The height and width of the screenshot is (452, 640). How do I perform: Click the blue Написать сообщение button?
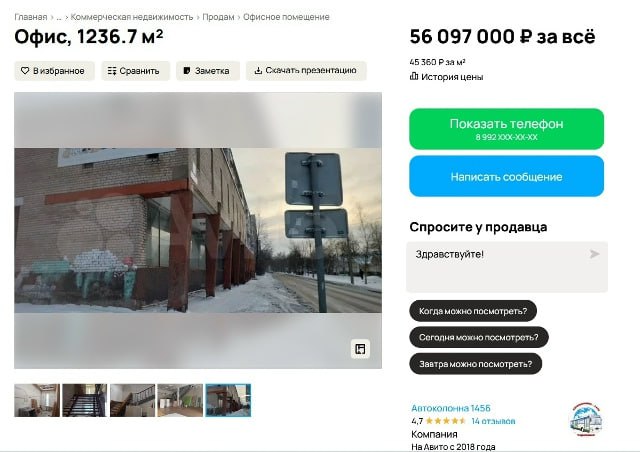coord(507,176)
